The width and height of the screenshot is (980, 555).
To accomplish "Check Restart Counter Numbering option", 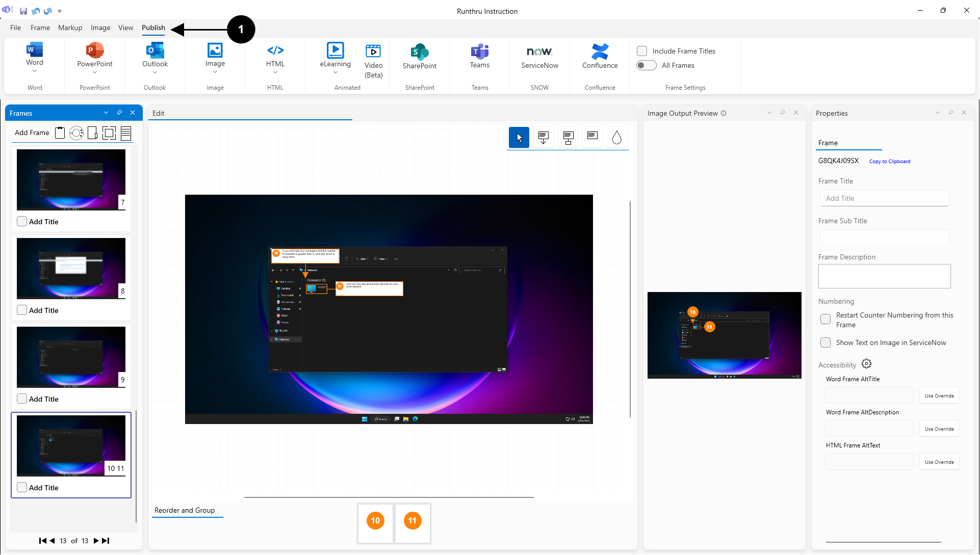I will coord(826,320).
